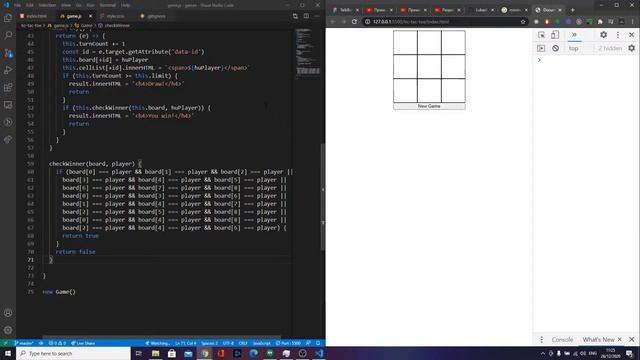The width and height of the screenshot is (640, 360).
Task: Click the Game class breadcrumb item
Action: pyautogui.click(x=84, y=25)
